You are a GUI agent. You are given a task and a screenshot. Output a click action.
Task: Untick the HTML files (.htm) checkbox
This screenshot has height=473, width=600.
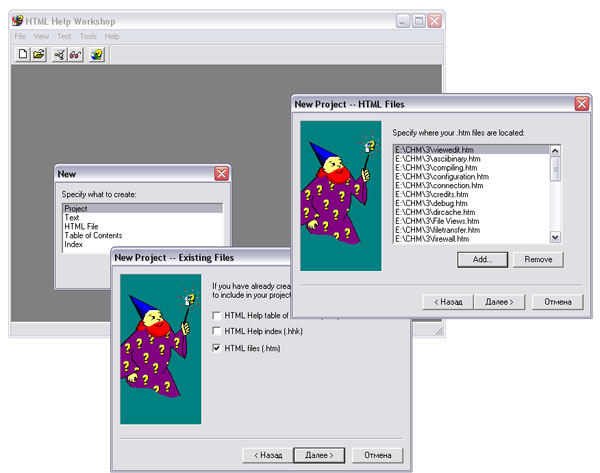[x=217, y=348]
